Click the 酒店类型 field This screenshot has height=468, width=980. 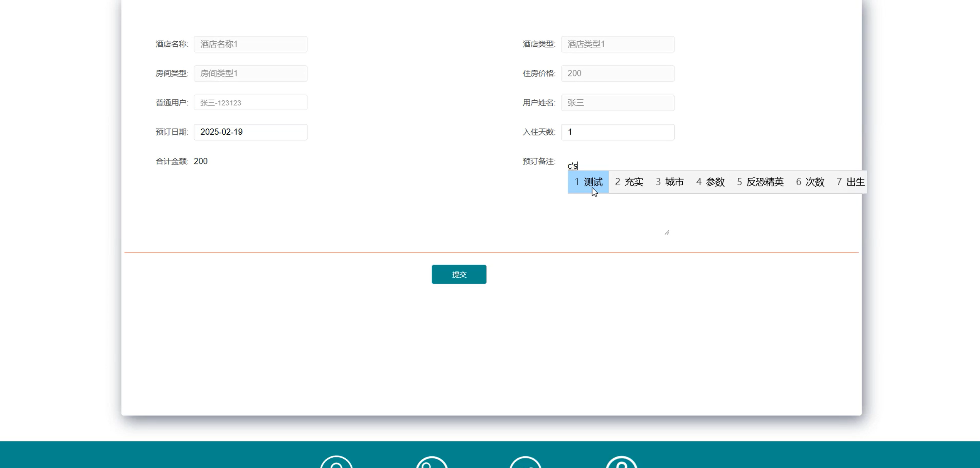pyautogui.click(x=617, y=44)
